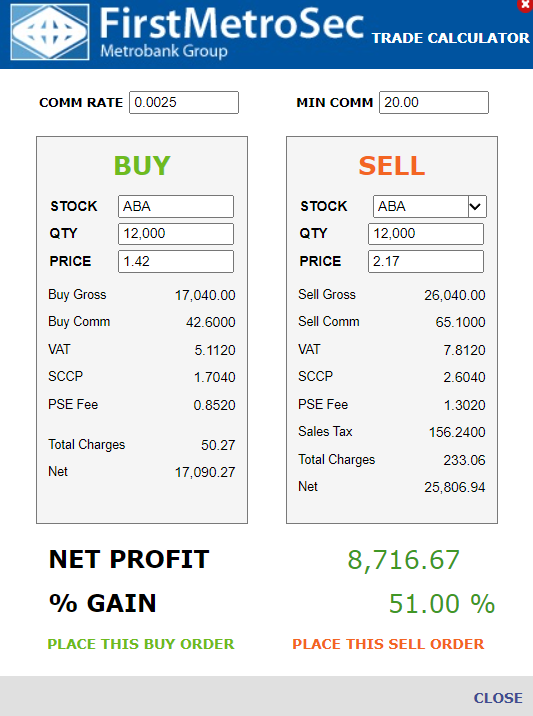Click the FirstMetroSec Metrobank Group title text
533x716 pixels.
(x=231, y=32)
